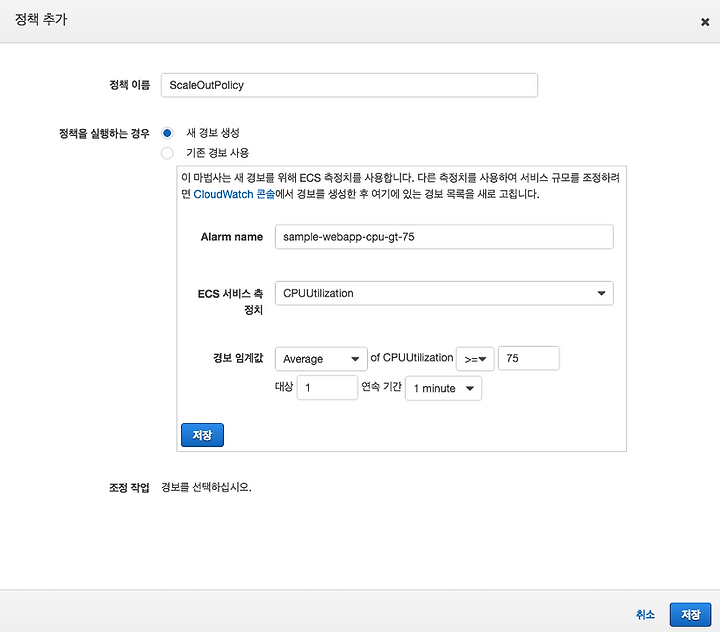Click the 경보를 선택하십시오. text
This screenshot has height=632, width=720.
coord(206,487)
